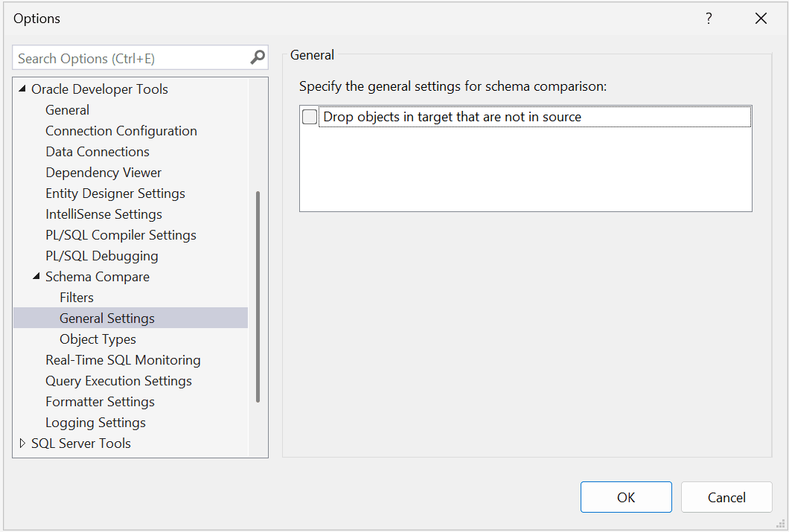Viewport: 789px width, 532px height.
Task: Open the Dependency Viewer settings
Action: [103, 172]
